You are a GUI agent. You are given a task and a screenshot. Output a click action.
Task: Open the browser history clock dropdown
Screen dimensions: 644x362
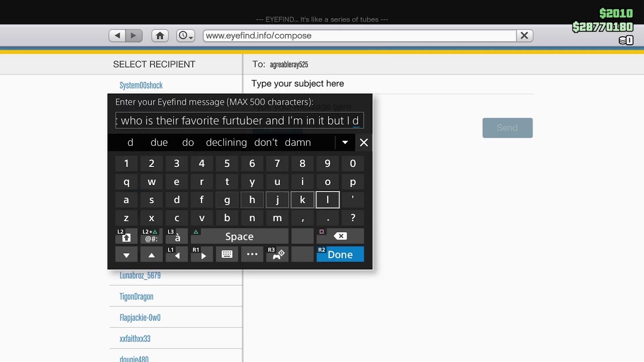click(186, 36)
